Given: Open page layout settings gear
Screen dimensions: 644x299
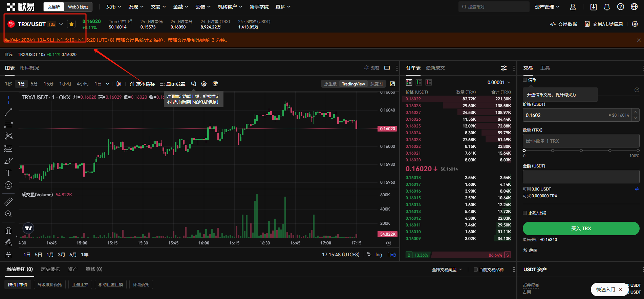Looking at the screenshot, I should (635, 24).
